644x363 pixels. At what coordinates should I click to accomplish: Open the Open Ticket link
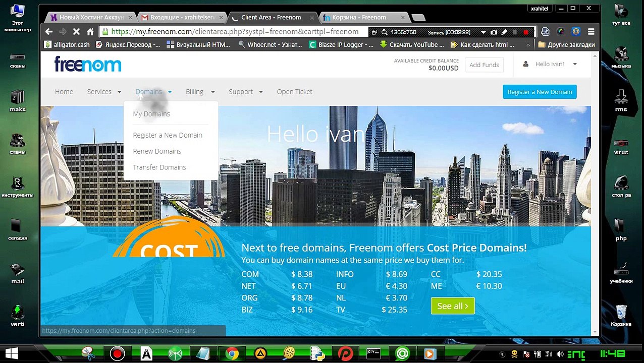tap(294, 92)
